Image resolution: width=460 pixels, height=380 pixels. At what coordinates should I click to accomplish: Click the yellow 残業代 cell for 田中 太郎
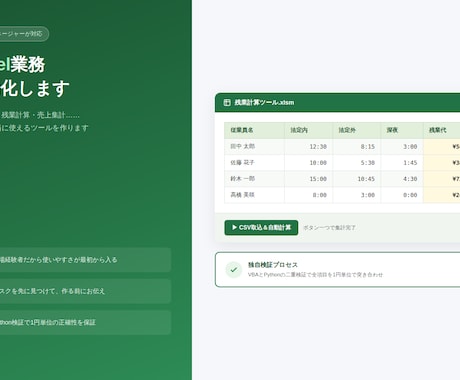click(x=442, y=147)
